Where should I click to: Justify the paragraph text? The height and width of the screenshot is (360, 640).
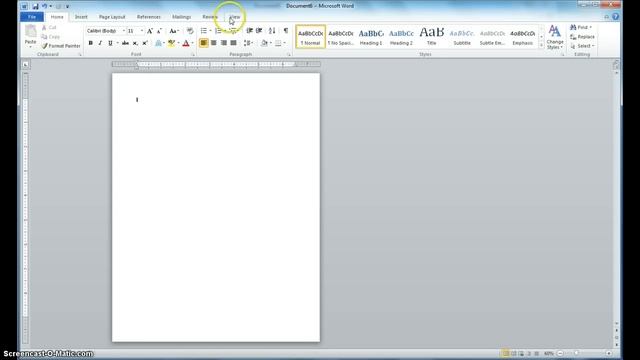click(233, 43)
